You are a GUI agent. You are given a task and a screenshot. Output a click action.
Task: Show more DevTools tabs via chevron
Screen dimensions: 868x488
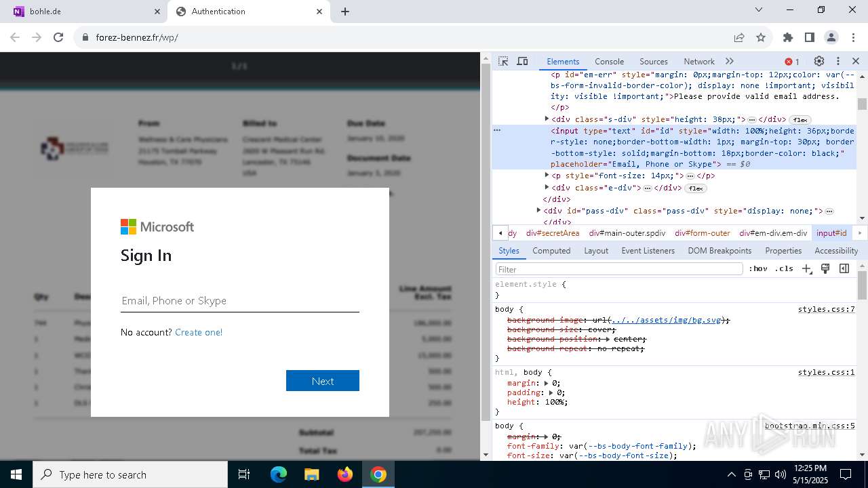click(730, 61)
